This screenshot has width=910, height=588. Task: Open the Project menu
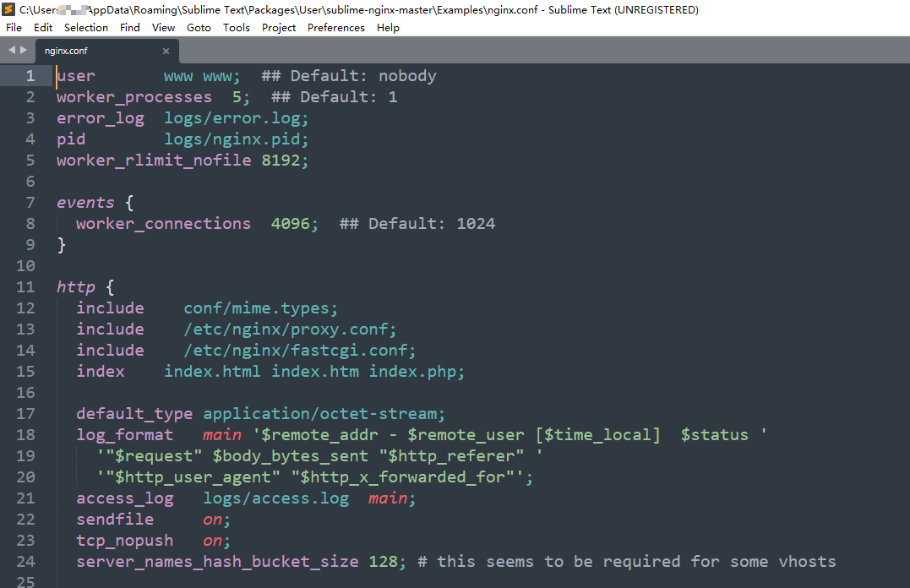(279, 27)
